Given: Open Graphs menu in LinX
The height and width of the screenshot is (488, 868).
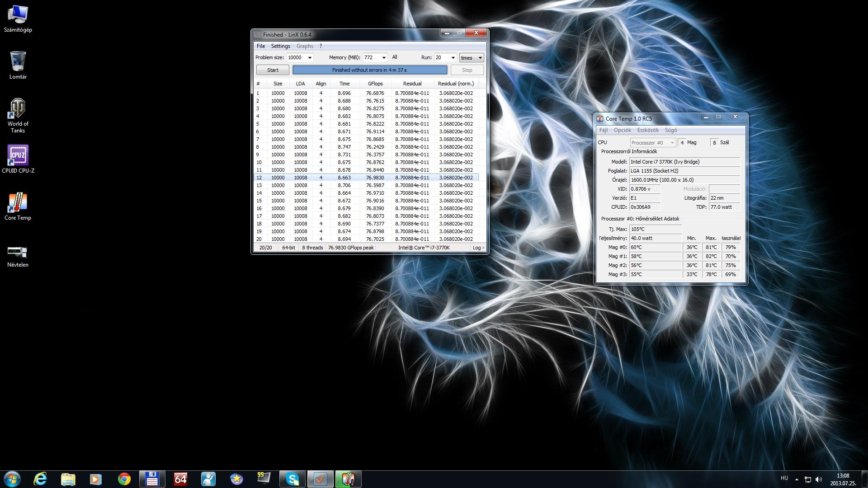Looking at the screenshot, I should 305,46.
